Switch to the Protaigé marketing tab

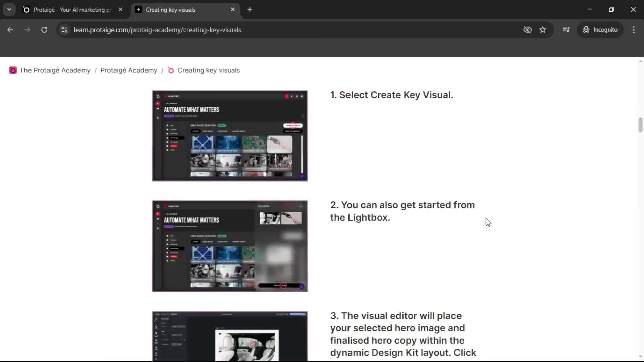point(70,10)
